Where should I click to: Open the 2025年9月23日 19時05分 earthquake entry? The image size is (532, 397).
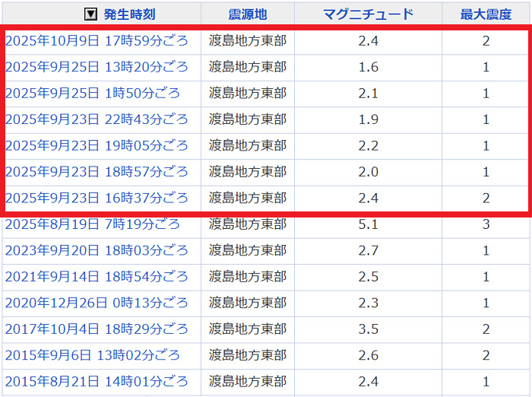click(97, 146)
